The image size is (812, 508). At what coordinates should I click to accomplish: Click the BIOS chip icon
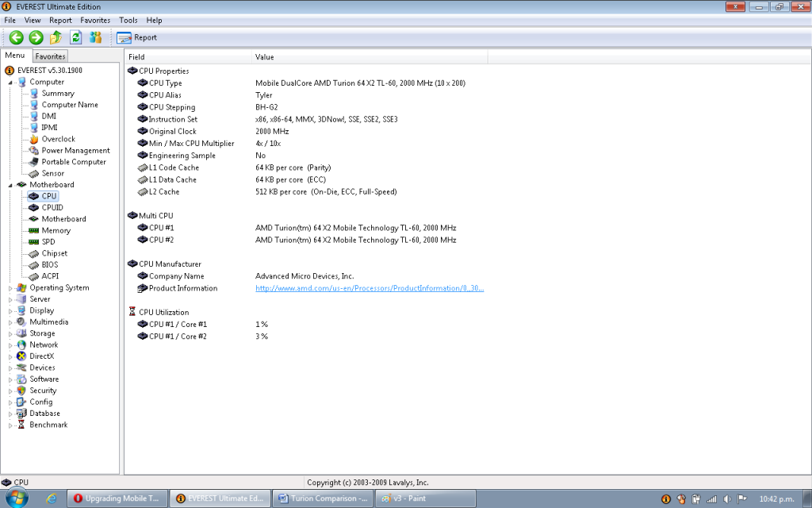click(33, 265)
